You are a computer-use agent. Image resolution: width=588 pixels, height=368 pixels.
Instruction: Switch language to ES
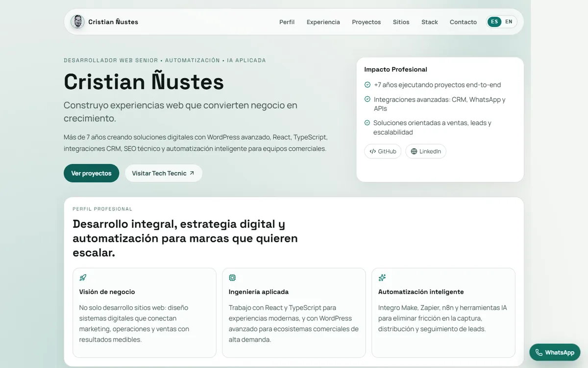pos(494,22)
